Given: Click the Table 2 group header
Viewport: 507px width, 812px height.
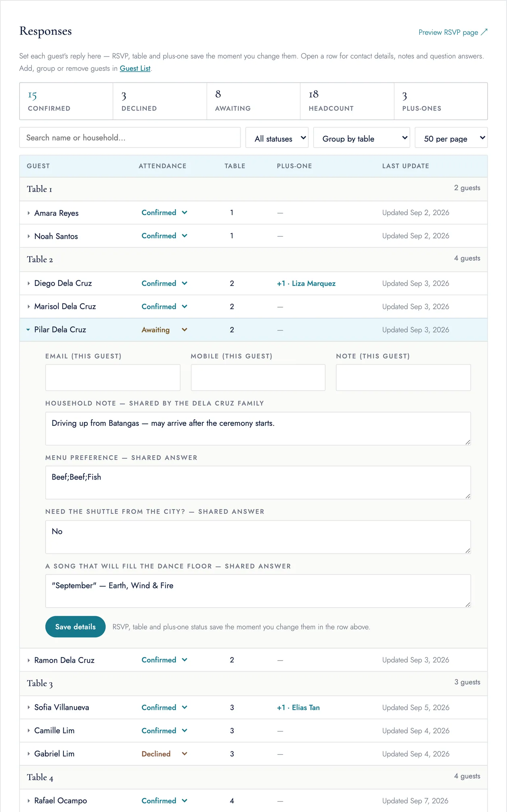Looking at the screenshot, I should point(253,259).
